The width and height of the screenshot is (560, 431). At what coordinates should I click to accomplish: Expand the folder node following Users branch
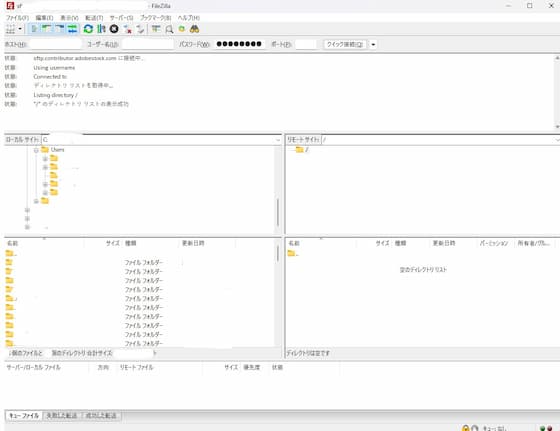pyautogui.click(x=36, y=201)
